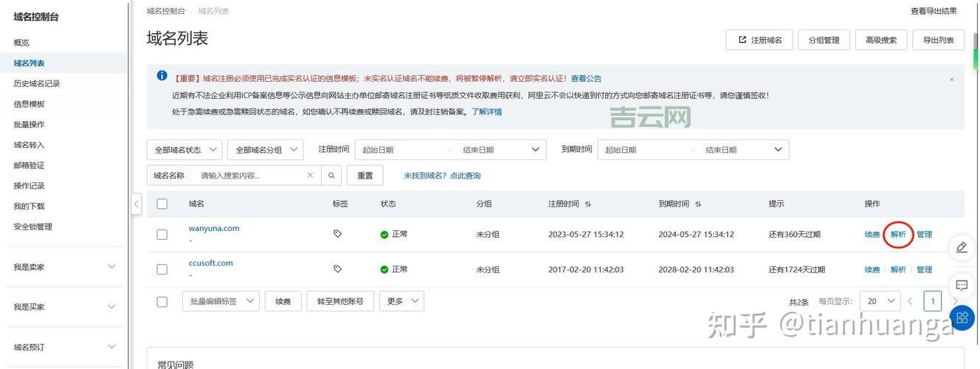Open 操作记录 in sidebar
This screenshot has width=980, height=369.
coord(29,186)
